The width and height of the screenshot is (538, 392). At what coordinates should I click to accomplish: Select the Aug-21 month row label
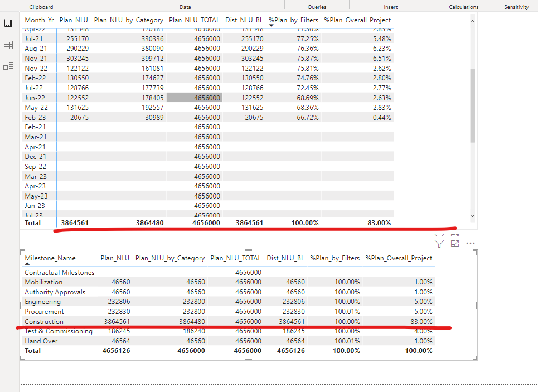(x=36, y=49)
